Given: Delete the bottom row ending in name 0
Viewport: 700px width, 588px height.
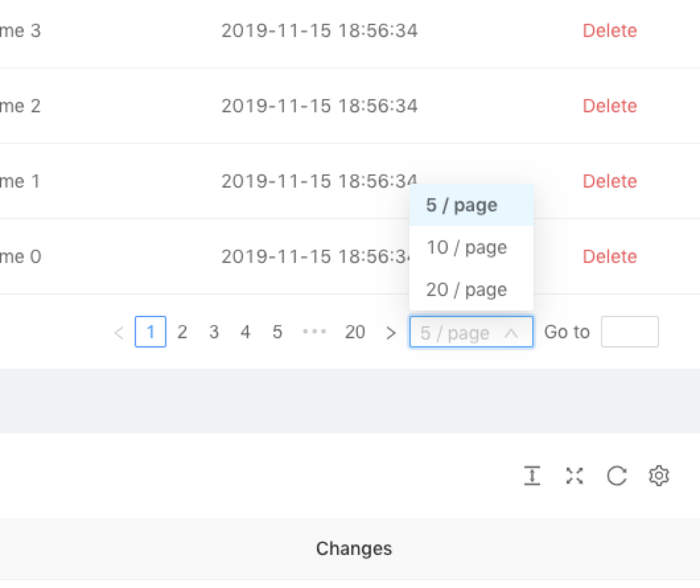Looking at the screenshot, I should [610, 256].
